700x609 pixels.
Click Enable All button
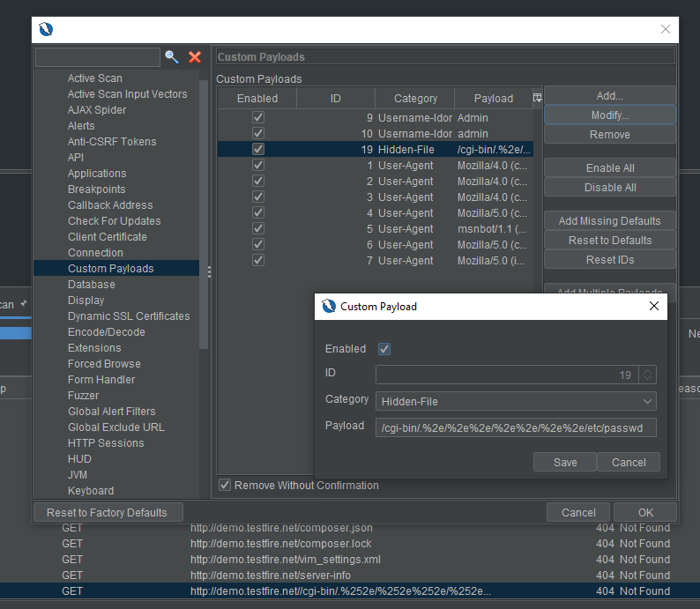[609, 167]
